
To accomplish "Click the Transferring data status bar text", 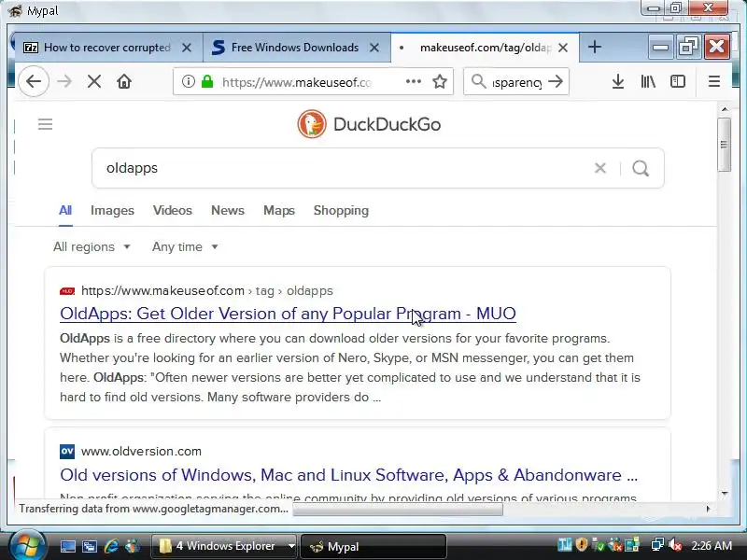I will point(153,509).
